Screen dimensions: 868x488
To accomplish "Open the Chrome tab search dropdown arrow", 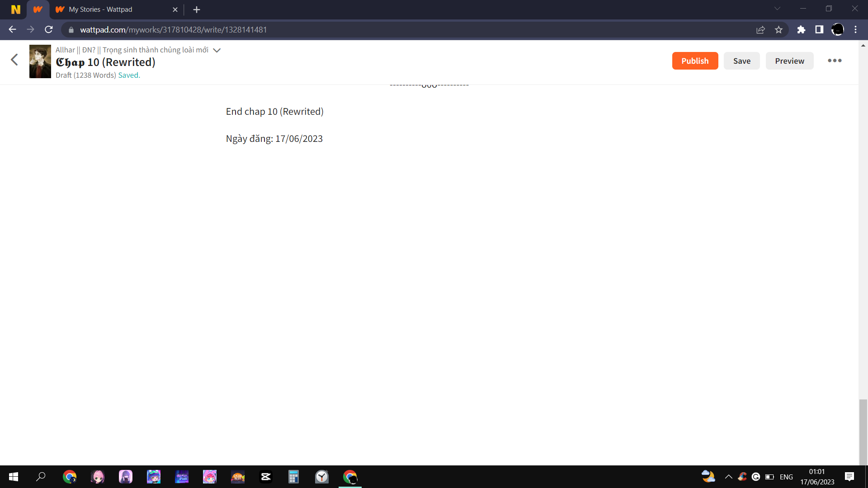I will click(777, 9).
